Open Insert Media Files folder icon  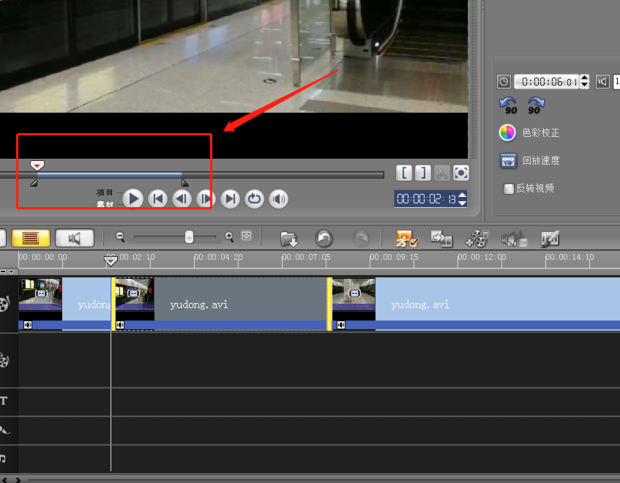point(289,239)
